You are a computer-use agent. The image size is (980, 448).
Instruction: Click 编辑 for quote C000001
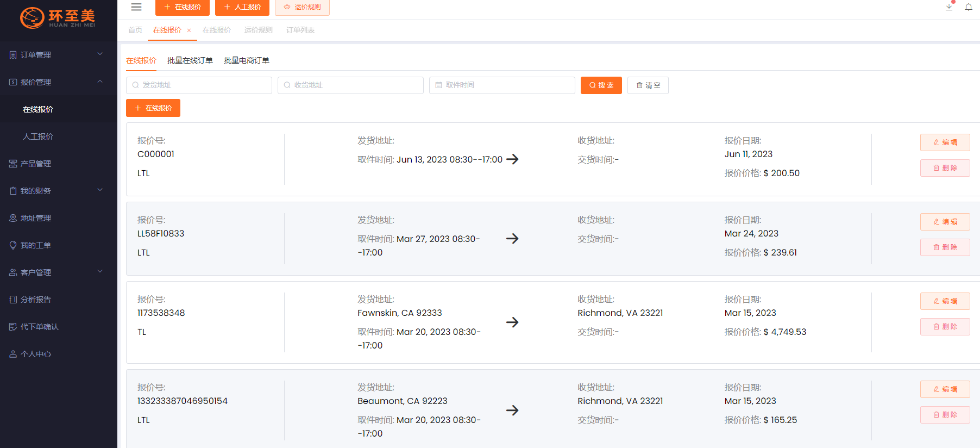pos(945,142)
